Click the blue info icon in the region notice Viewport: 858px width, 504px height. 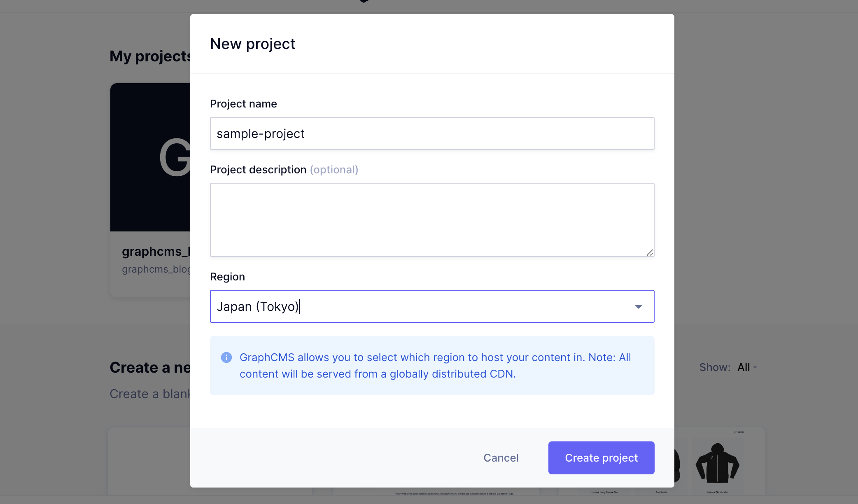pos(227,357)
